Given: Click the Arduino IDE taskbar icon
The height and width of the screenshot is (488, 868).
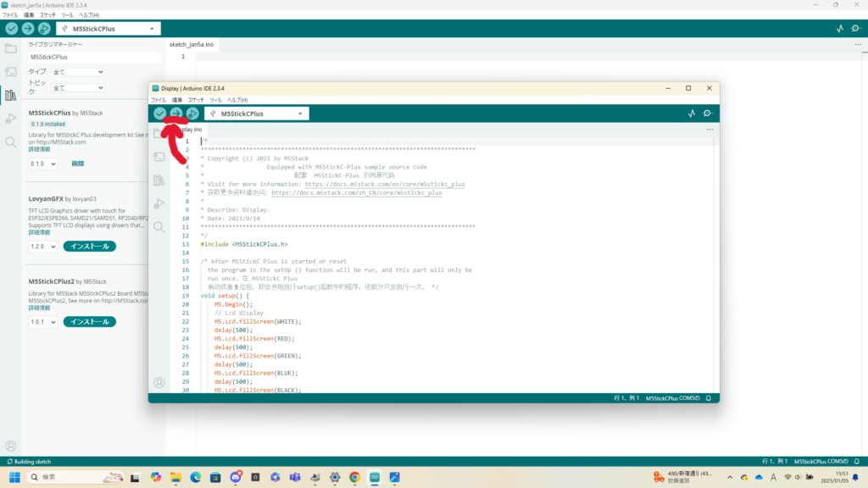Looking at the screenshot, I should pos(375,477).
